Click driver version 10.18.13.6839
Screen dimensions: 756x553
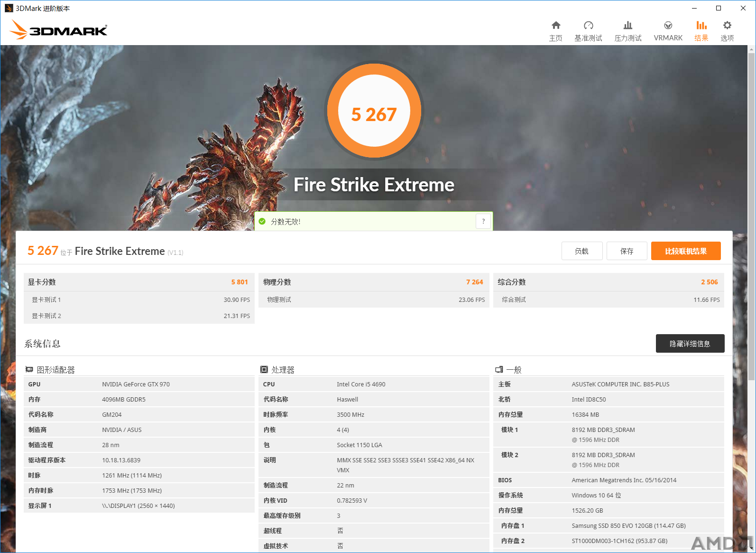pos(121,460)
